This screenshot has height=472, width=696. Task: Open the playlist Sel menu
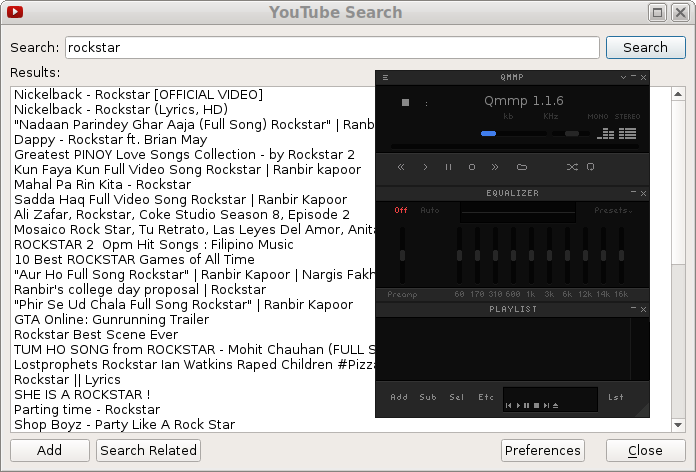tap(457, 397)
